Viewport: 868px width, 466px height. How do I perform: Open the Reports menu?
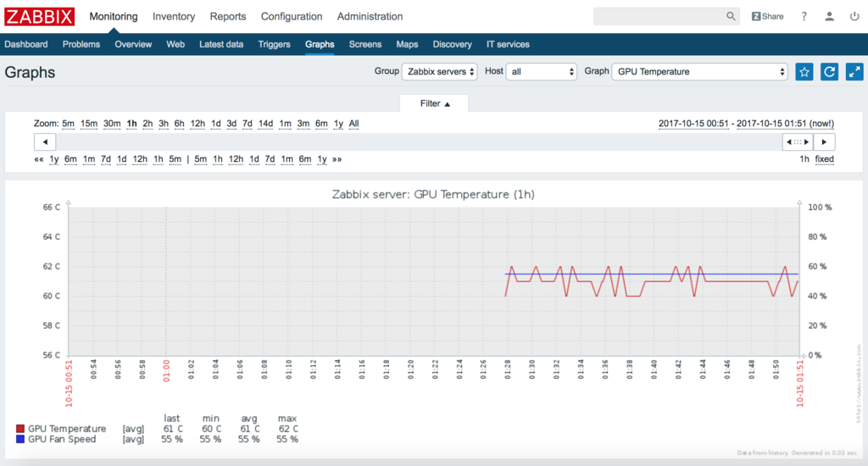click(227, 17)
